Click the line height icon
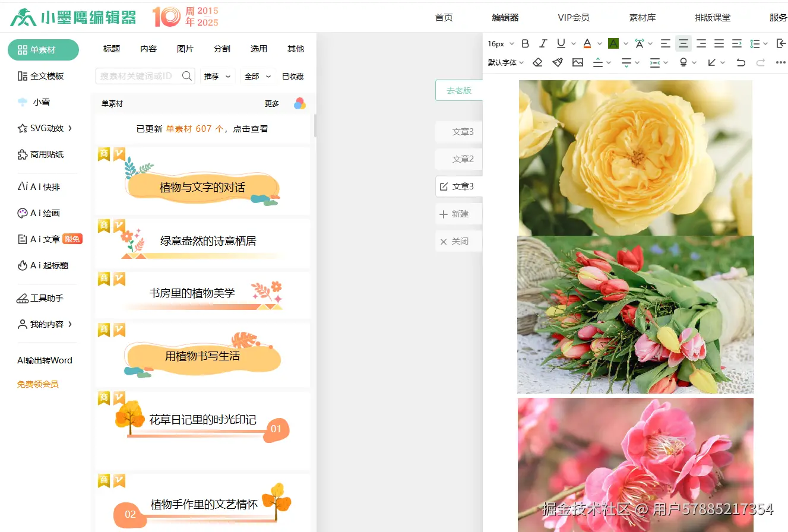The height and width of the screenshot is (532, 788). (755, 43)
